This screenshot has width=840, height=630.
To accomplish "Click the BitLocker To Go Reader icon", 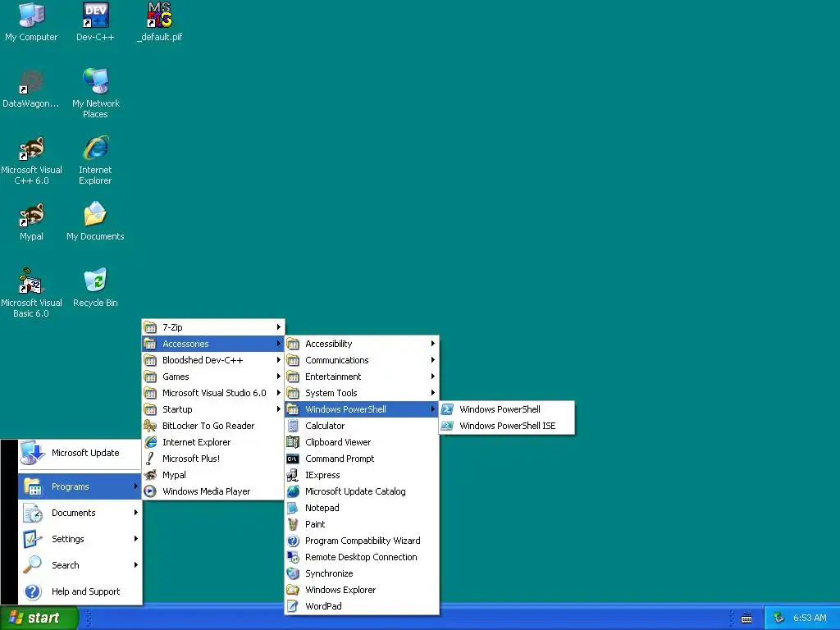I will (151, 426).
